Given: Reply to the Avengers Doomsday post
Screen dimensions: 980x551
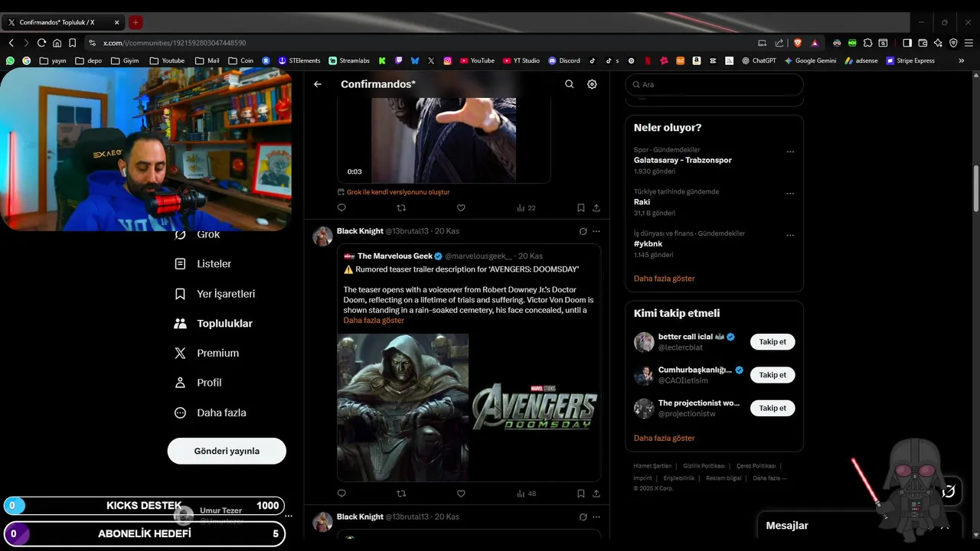Looking at the screenshot, I should 341,494.
